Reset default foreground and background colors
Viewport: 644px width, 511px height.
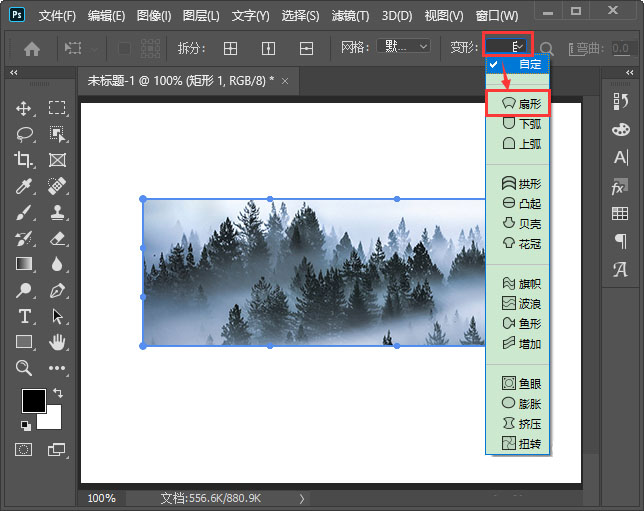click(25, 426)
